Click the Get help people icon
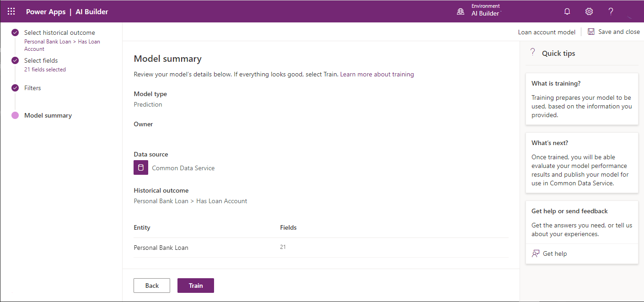The width and height of the screenshot is (644, 302). (535, 253)
